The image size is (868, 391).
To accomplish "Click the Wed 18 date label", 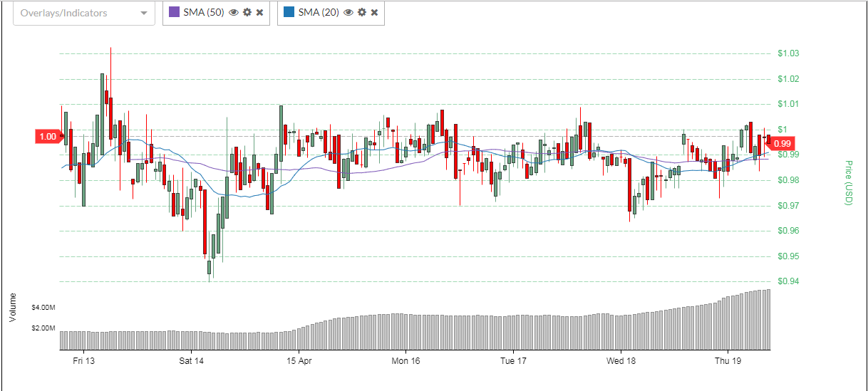I will coord(621,361).
